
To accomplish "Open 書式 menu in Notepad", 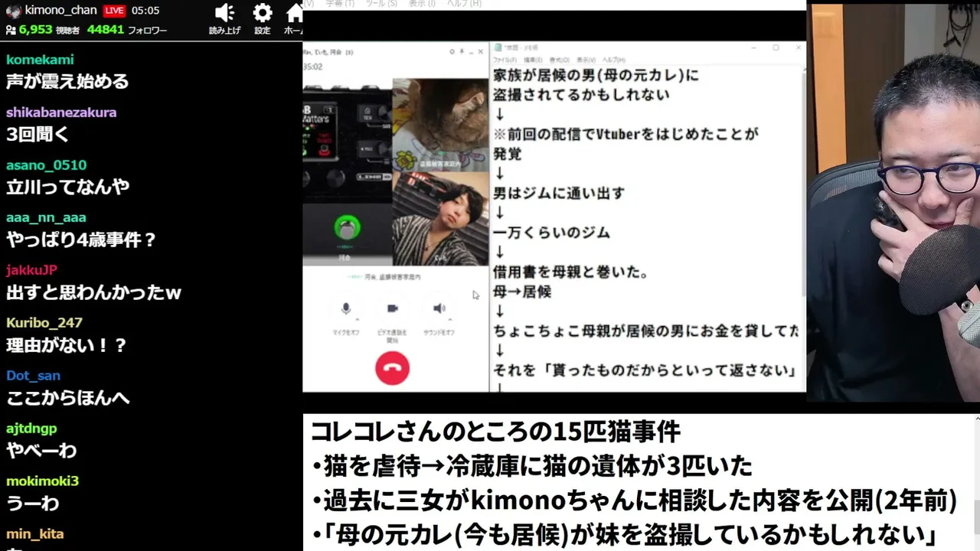I will [558, 60].
